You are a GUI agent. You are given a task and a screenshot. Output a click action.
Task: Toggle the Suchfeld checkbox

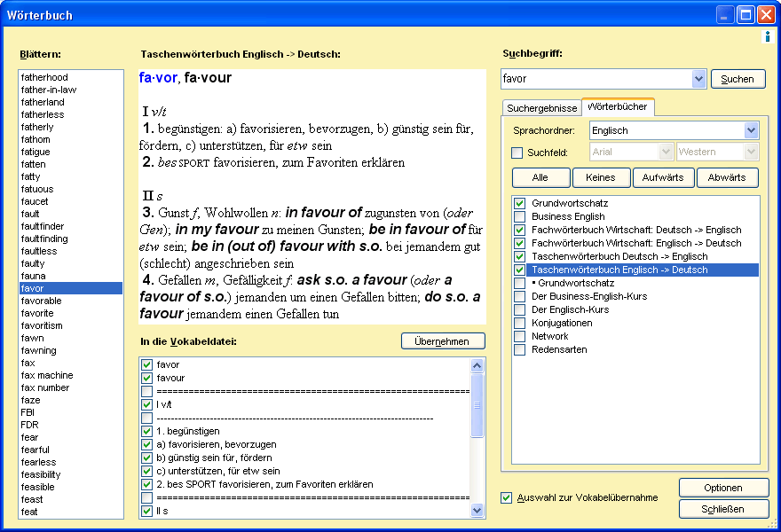[x=517, y=153]
